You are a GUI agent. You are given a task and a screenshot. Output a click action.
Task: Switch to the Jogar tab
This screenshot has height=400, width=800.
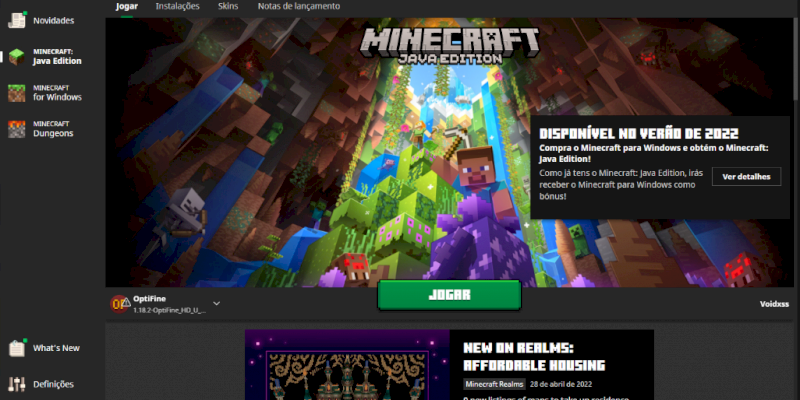tap(127, 6)
